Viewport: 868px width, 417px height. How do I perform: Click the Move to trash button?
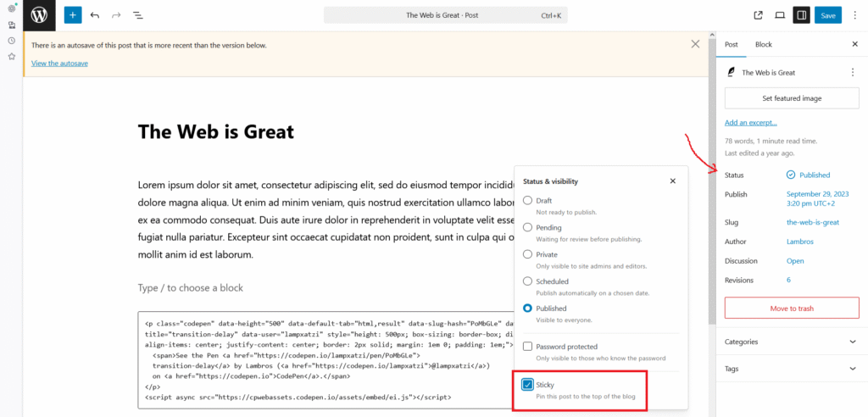792,308
